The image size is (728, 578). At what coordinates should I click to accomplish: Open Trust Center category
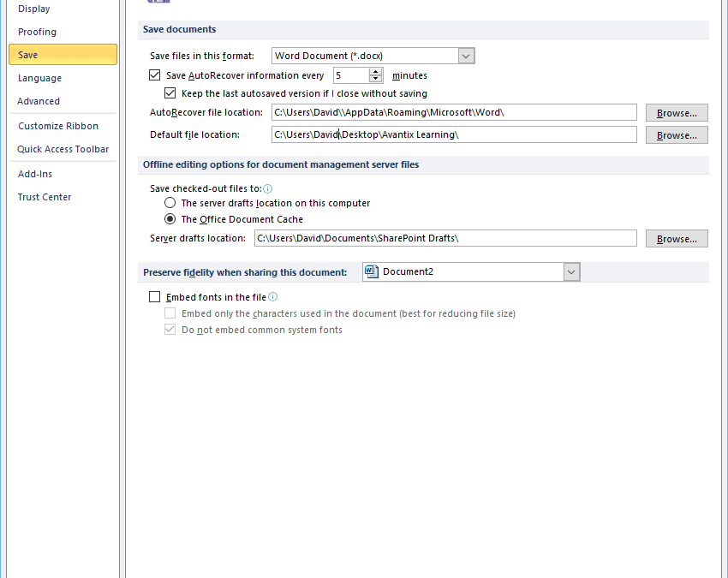tap(45, 197)
